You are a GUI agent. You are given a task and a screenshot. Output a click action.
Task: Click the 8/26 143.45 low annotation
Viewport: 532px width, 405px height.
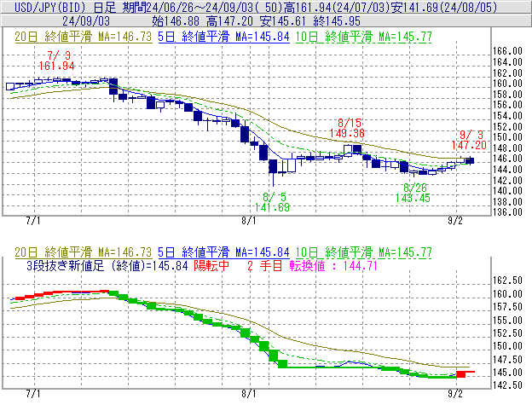[413, 193]
